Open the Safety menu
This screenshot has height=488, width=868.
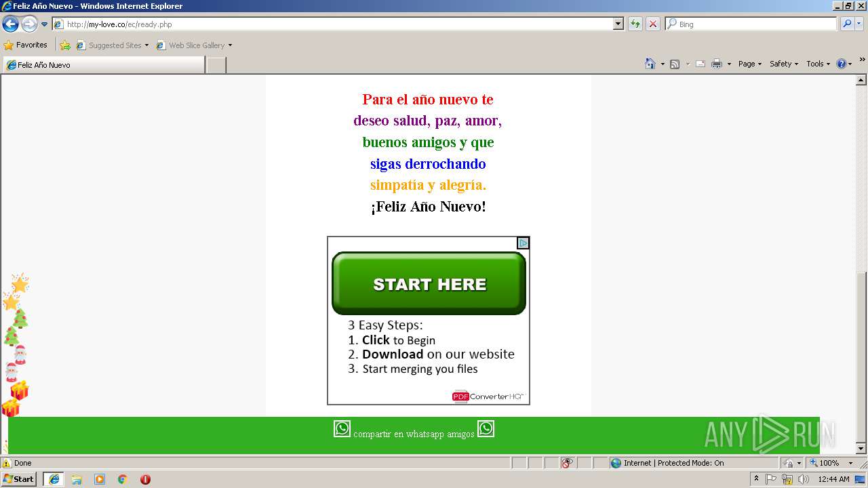tap(784, 64)
